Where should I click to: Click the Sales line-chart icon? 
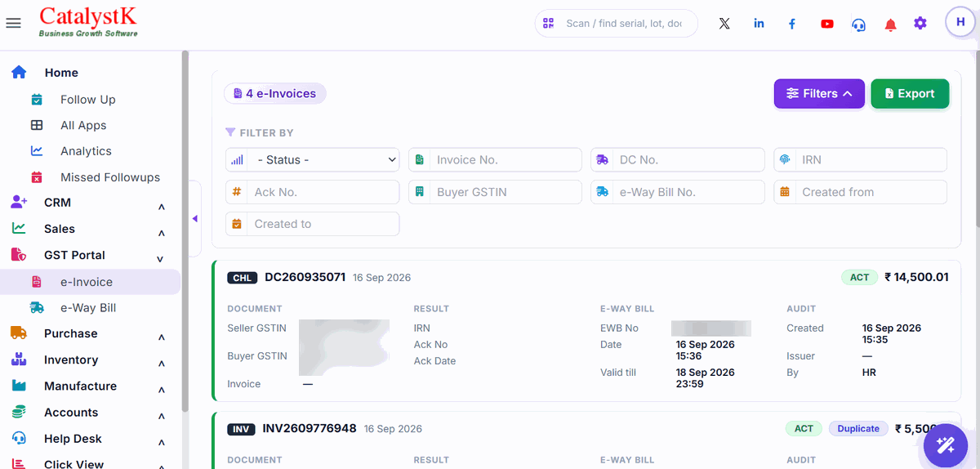tap(19, 229)
